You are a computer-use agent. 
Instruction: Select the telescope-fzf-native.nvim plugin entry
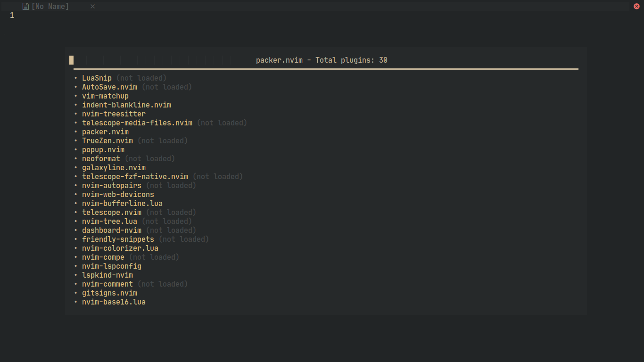pos(135,176)
